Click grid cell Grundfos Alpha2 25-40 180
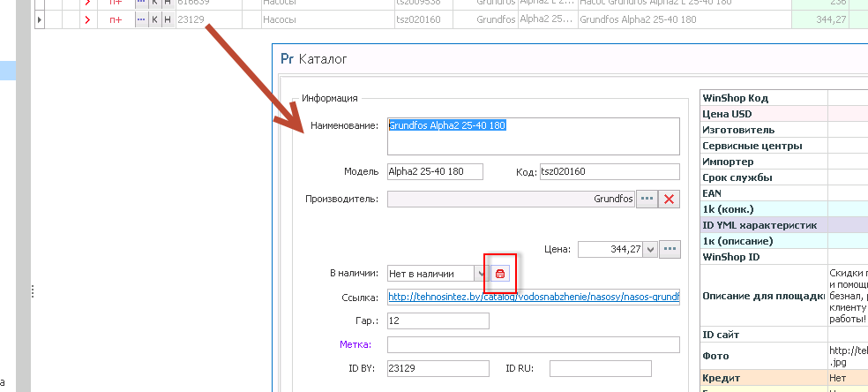The height and width of the screenshot is (392, 868). tap(685, 20)
